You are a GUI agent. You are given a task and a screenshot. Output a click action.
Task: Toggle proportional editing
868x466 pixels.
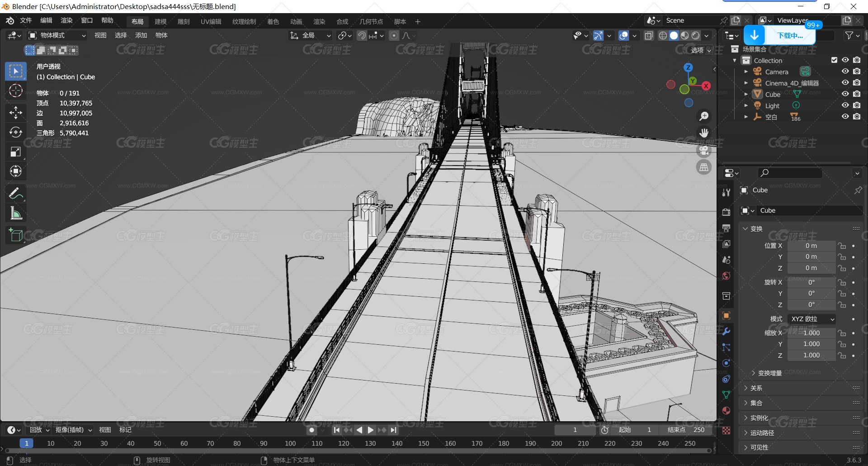[x=394, y=35]
